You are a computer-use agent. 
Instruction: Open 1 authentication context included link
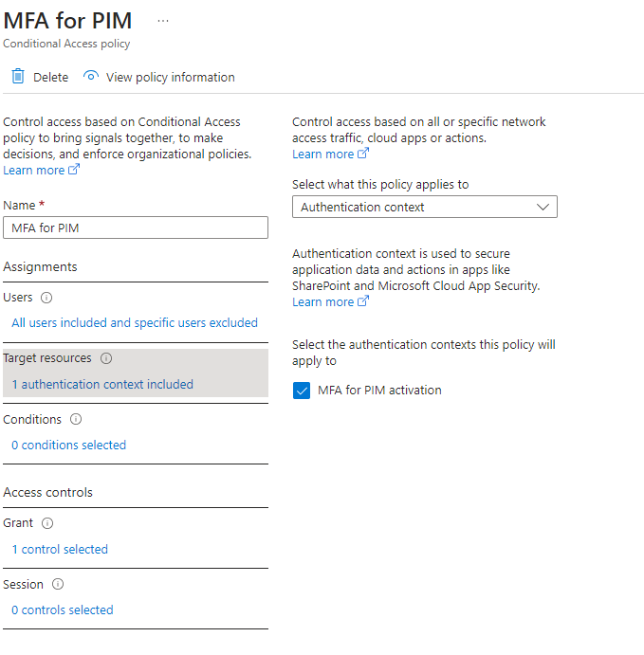point(102,384)
